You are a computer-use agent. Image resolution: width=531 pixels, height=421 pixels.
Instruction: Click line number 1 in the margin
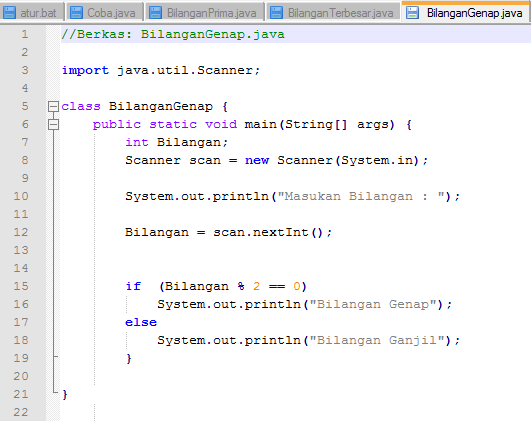[x=25, y=34]
